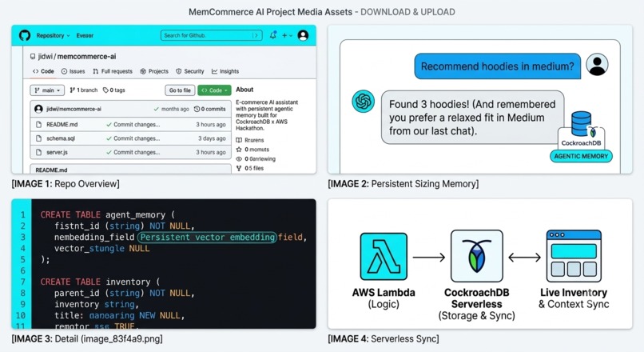Click the CockroachDB database stack icon

(x=581, y=123)
